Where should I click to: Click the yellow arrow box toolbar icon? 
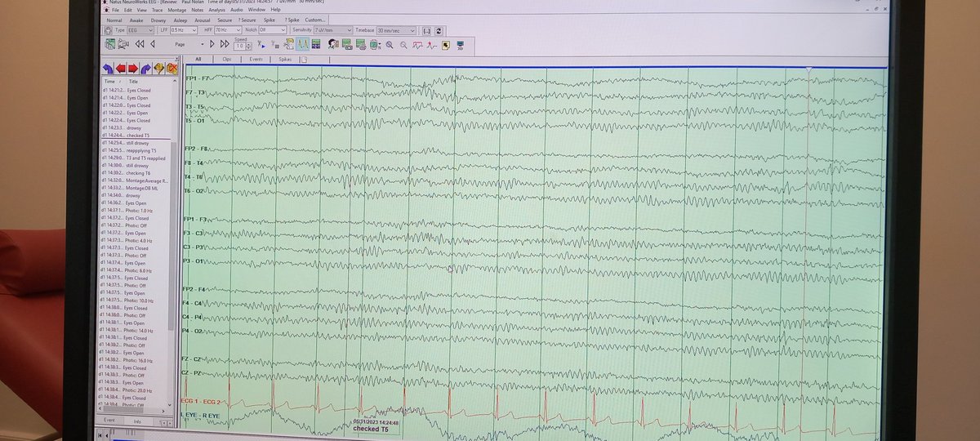point(445,44)
